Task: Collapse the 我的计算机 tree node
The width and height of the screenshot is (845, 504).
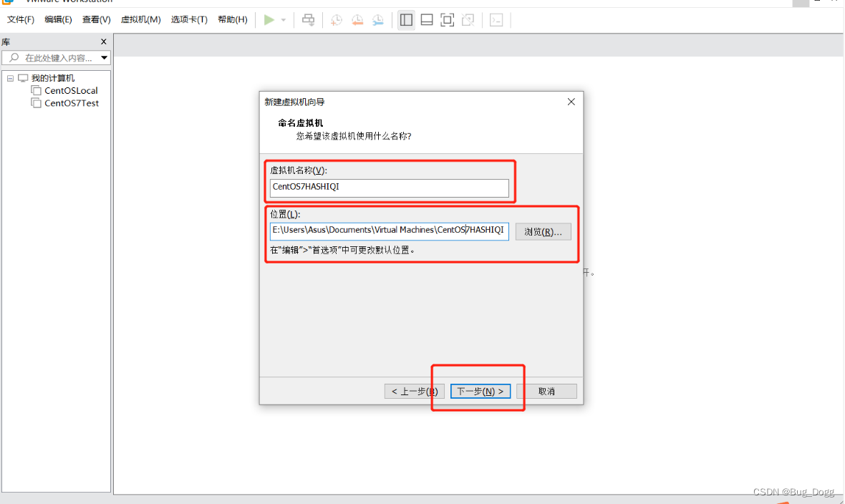Action: coord(10,78)
